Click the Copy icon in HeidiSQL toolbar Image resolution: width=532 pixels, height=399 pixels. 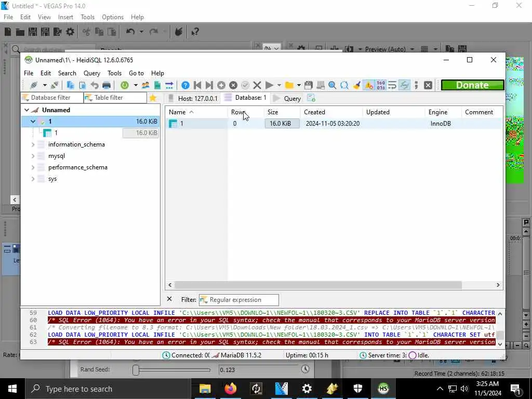pyautogui.click(x=70, y=85)
